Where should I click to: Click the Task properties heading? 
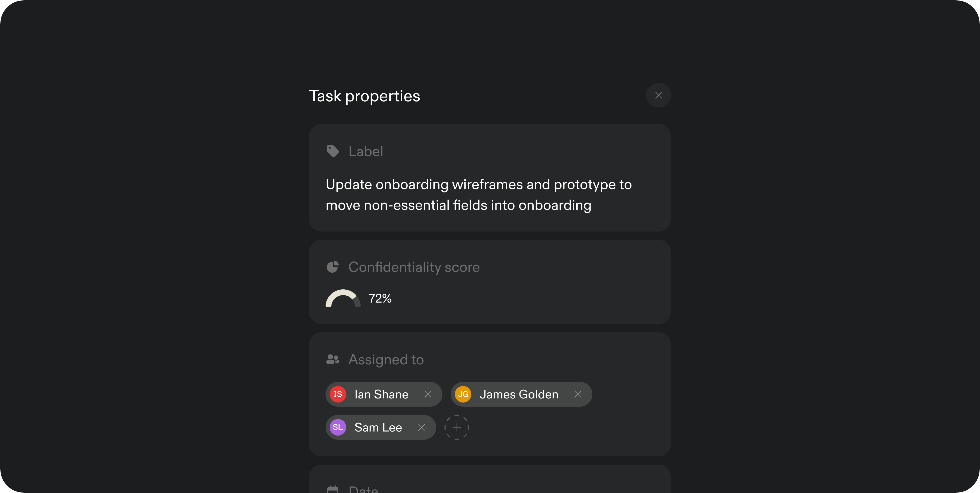pos(364,96)
